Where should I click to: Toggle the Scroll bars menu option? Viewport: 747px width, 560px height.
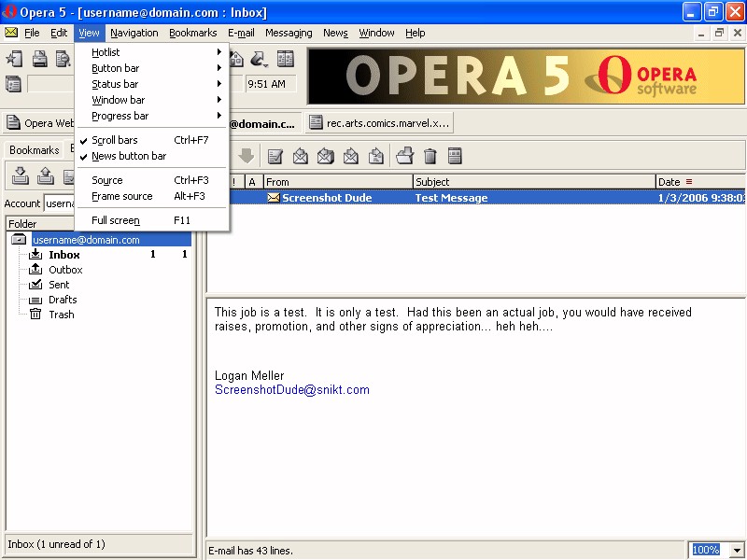click(152, 140)
